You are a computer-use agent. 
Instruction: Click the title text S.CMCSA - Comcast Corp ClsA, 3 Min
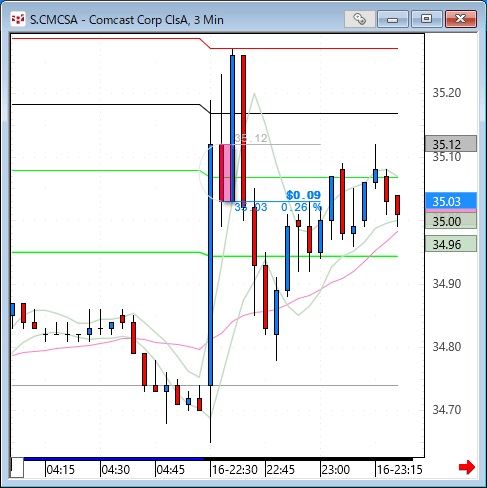(x=127, y=20)
